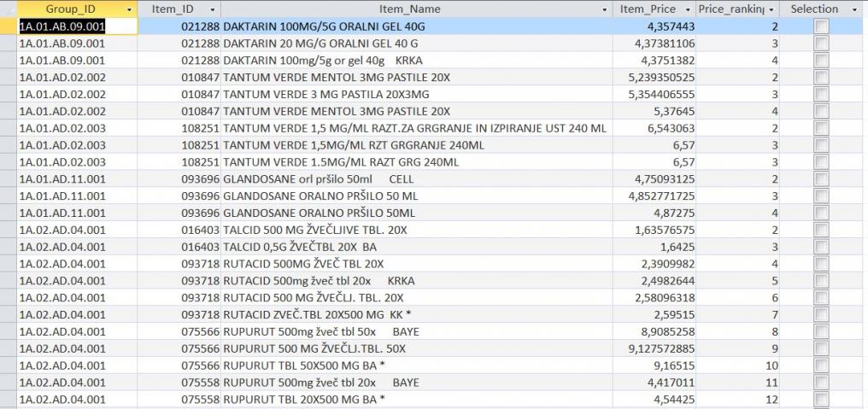Click price cell 5,239350525
Image resolution: width=868 pixels, height=409 pixels.
point(654,77)
